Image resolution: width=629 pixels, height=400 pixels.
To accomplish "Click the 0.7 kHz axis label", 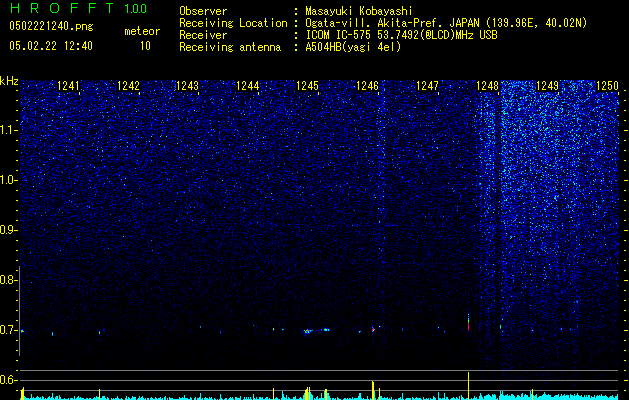I will (8, 330).
